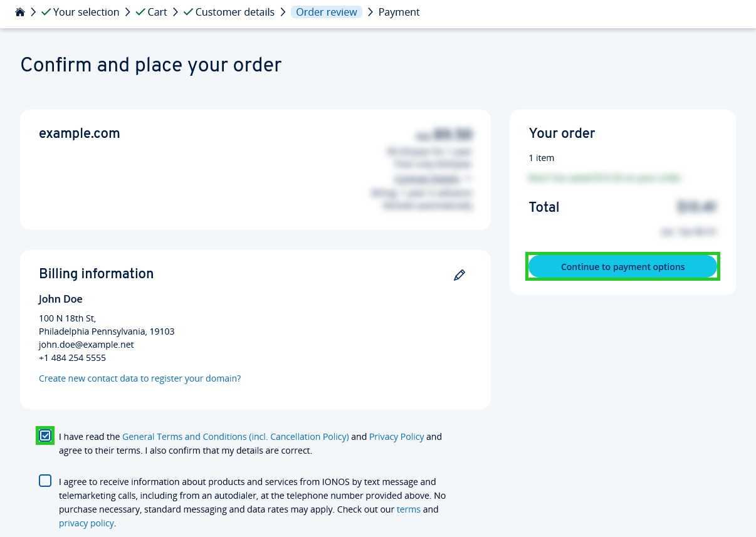Click the green checkmark beside Your selection
The image size is (756, 537).
point(45,12)
